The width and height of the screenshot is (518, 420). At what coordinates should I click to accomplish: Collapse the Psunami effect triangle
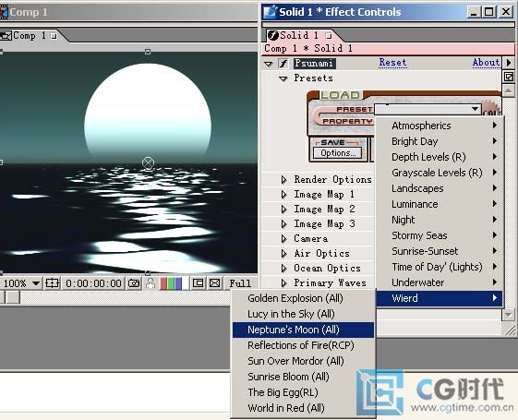(269, 64)
